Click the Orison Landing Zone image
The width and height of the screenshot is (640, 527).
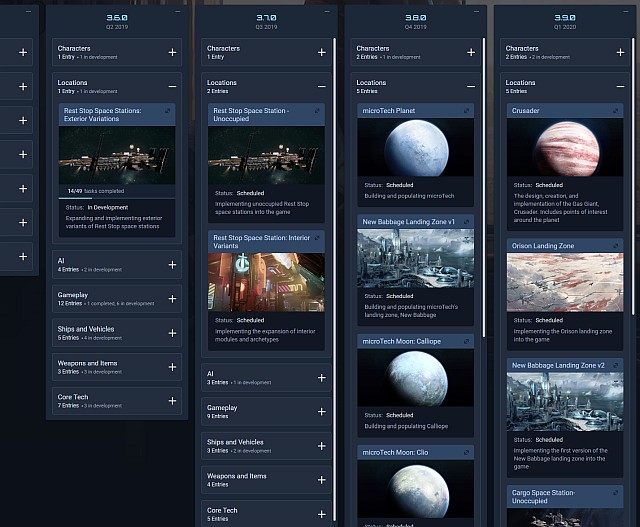click(x=565, y=282)
